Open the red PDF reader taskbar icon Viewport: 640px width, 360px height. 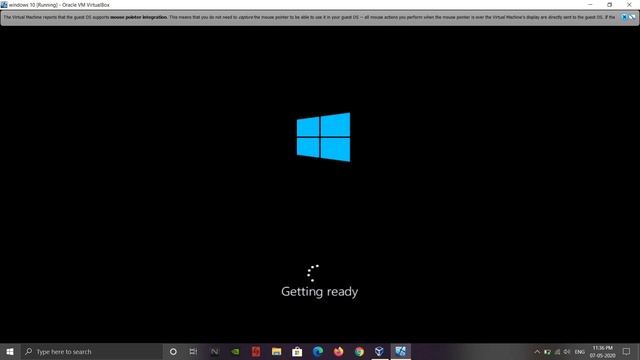click(256, 351)
